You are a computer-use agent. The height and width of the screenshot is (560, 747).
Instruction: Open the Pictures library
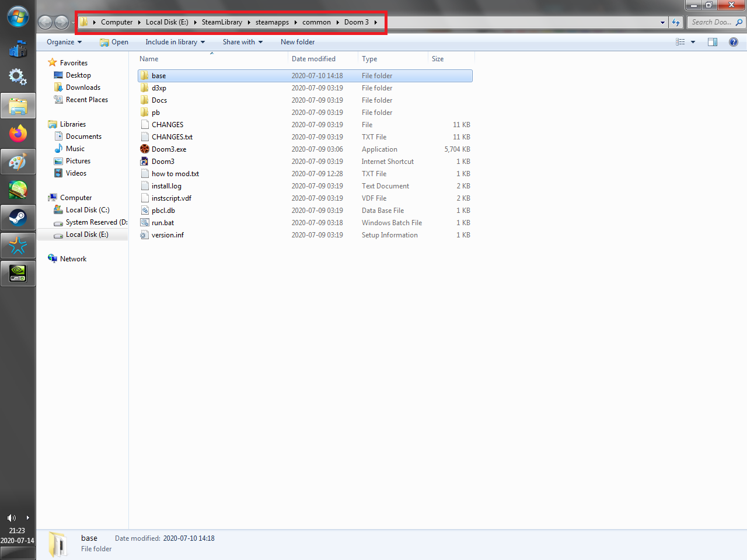[x=78, y=161]
